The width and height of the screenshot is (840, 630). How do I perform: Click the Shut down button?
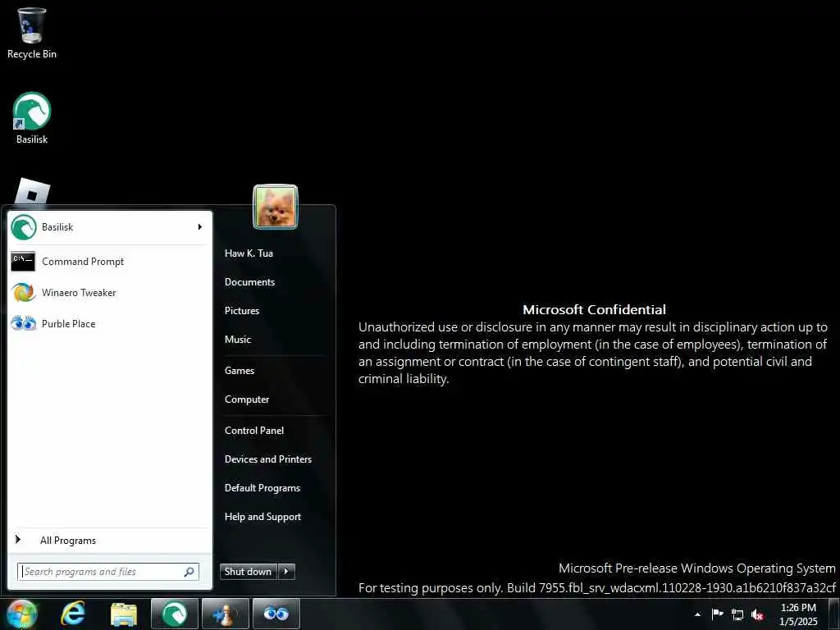click(x=249, y=572)
